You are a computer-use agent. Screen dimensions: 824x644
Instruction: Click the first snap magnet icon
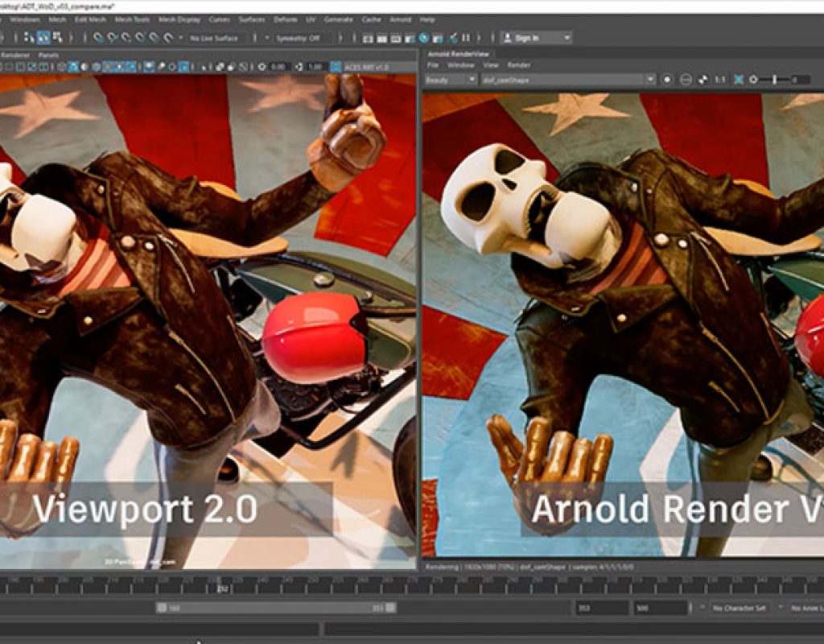pos(98,38)
